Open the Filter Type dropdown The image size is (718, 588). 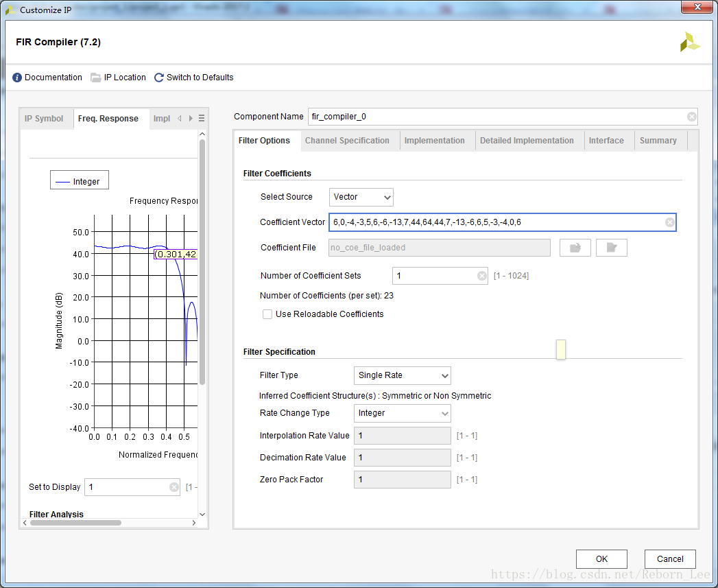(402, 375)
